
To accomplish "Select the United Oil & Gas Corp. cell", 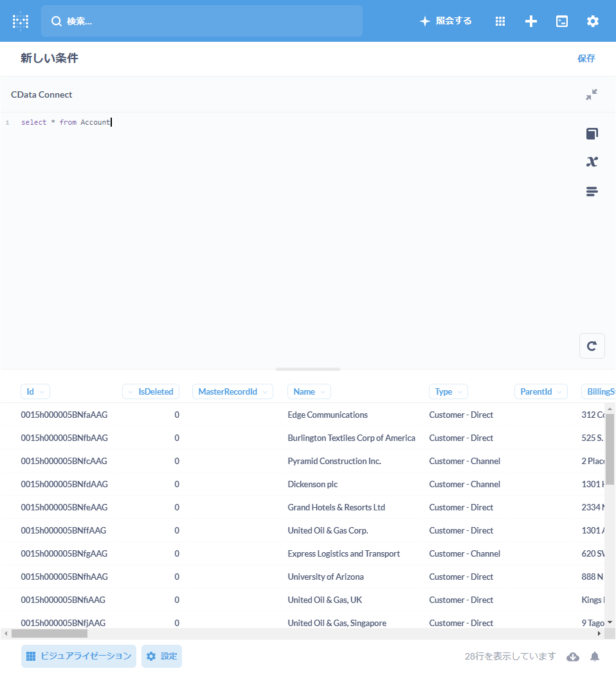I will (x=328, y=531).
